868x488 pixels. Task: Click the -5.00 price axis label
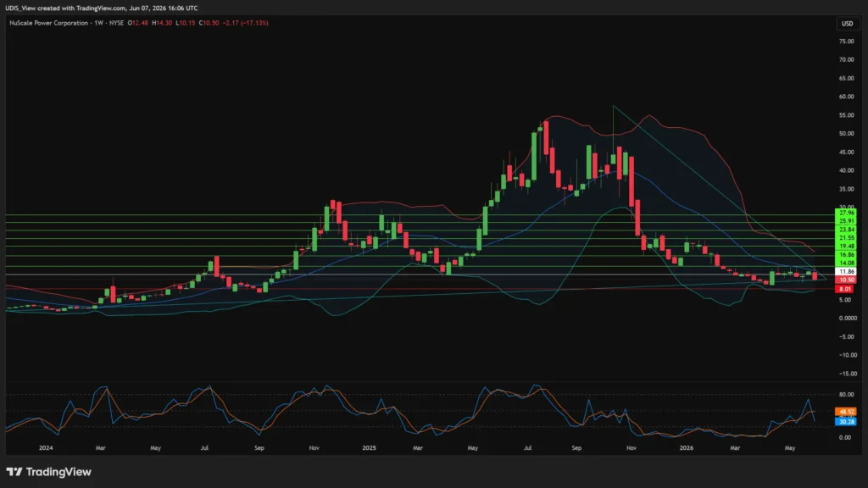tap(847, 337)
